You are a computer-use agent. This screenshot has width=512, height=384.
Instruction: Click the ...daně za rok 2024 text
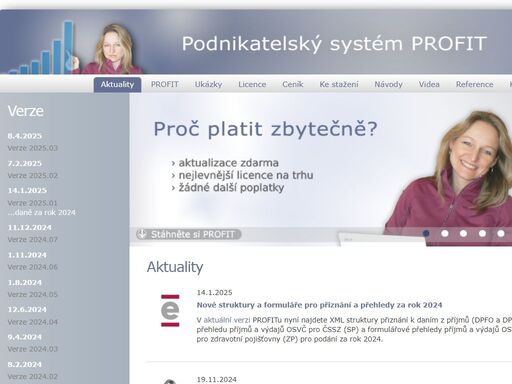coord(42,213)
